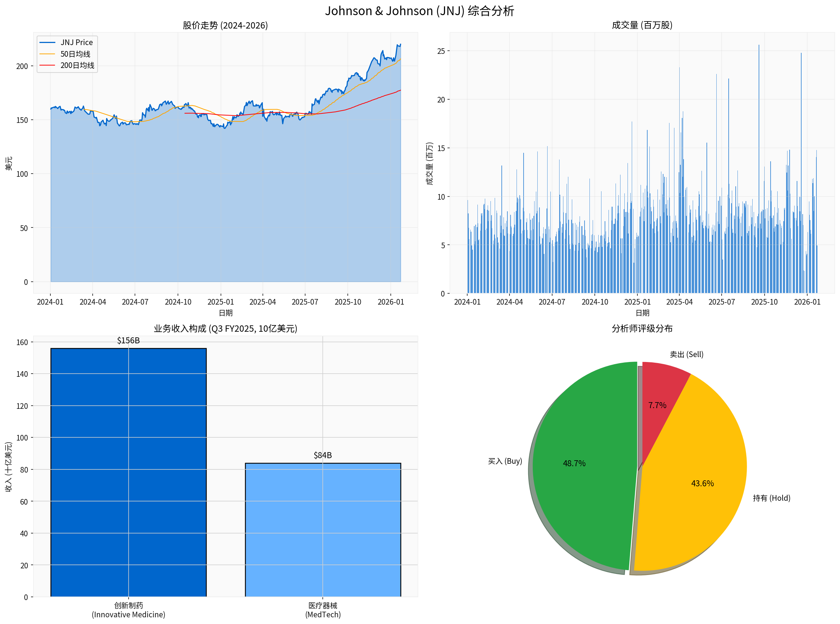Click the 业务收入构成 chart title
Viewport: 840px width, 624px height.
pos(225,329)
